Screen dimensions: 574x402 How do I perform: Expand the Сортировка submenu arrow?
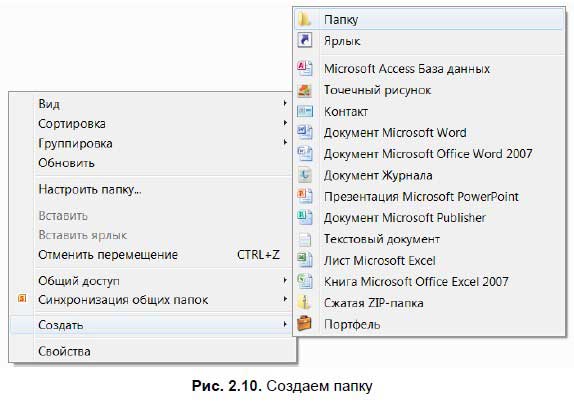pyautogui.click(x=285, y=123)
